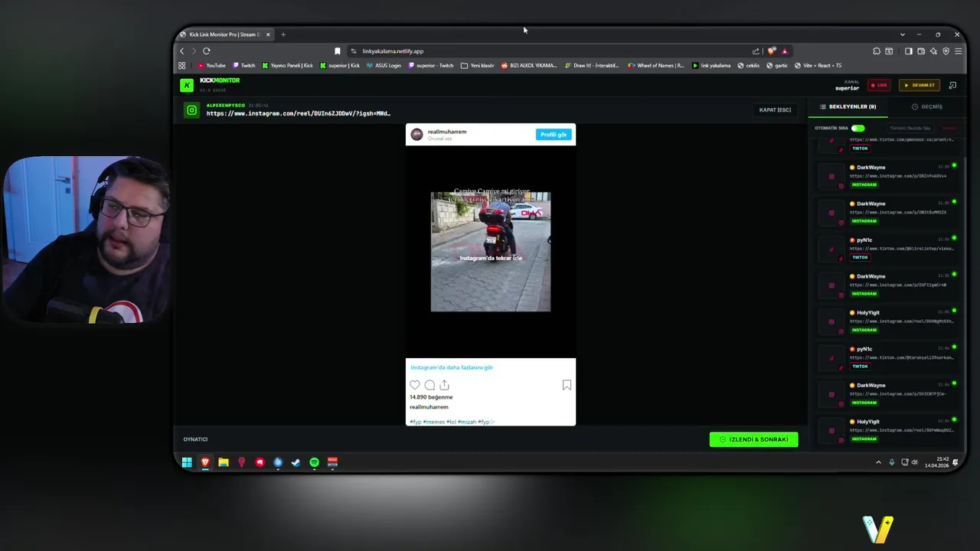The width and height of the screenshot is (980, 551).
Task: Open the browser extensions puzzle icon
Action: pyautogui.click(x=877, y=51)
